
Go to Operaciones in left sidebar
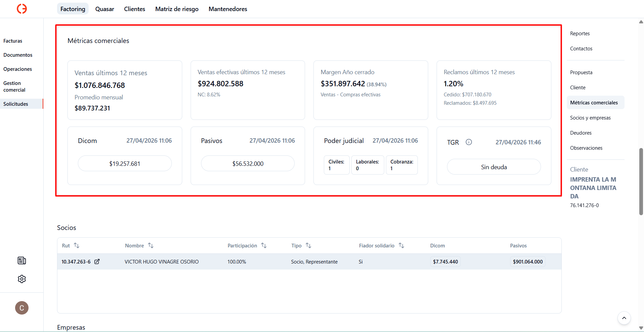(18, 69)
